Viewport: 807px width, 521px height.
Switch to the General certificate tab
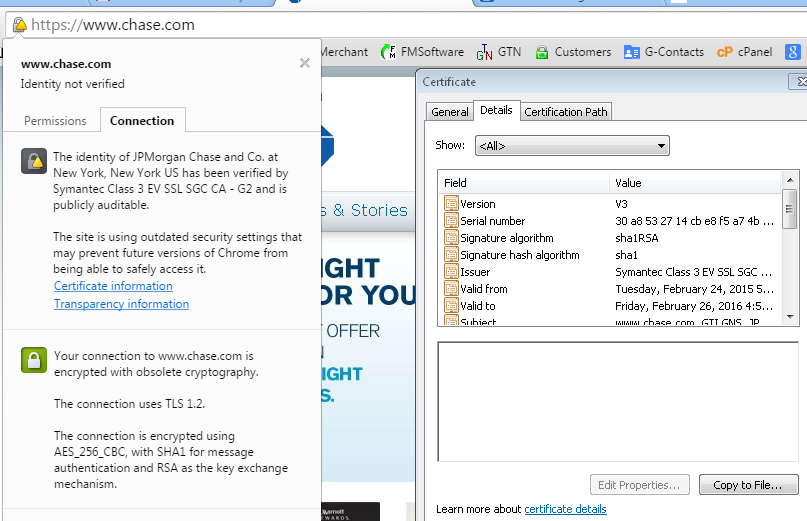click(x=450, y=112)
